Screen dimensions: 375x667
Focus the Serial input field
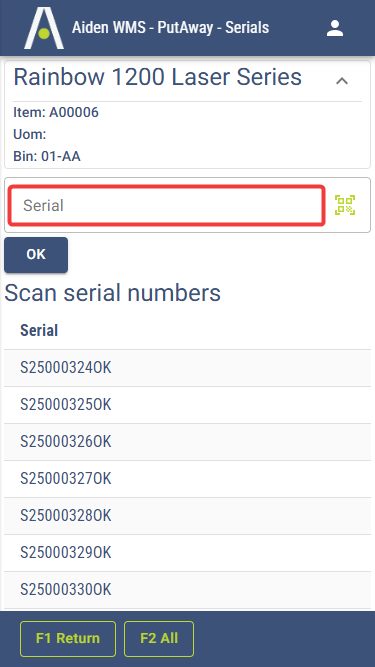tap(167, 205)
